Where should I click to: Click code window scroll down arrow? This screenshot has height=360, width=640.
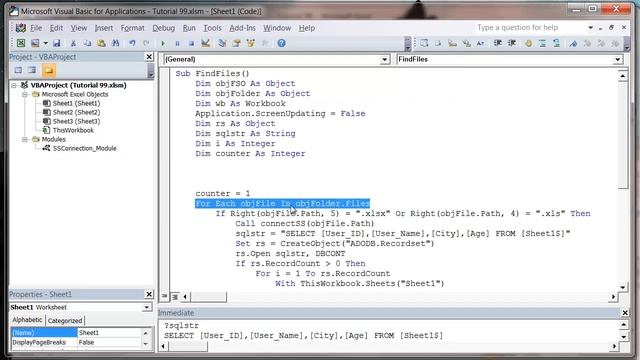[x=623, y=287]
